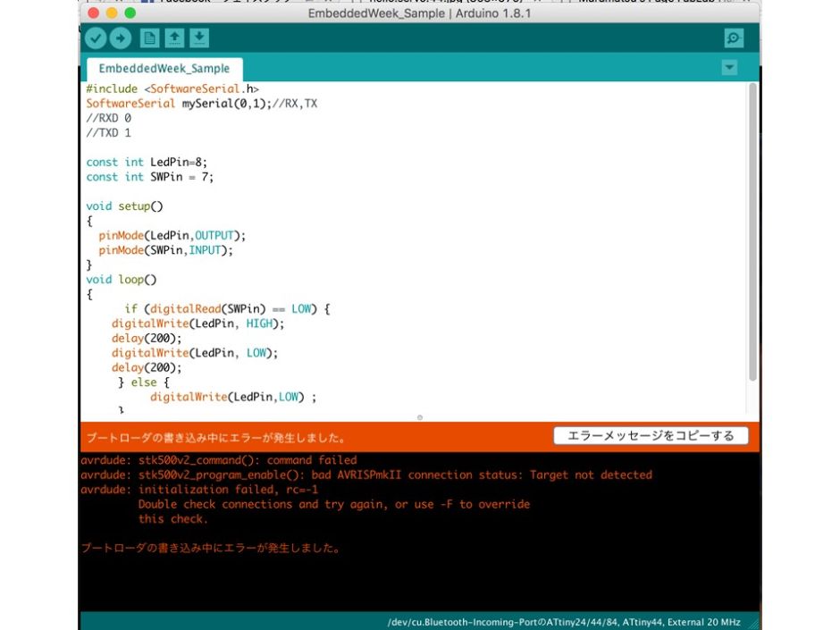The height and width of the screenshot is (630, 840).
Task: Click the green zoom window button
Action: pyautogui.click(x=130, y=13)
